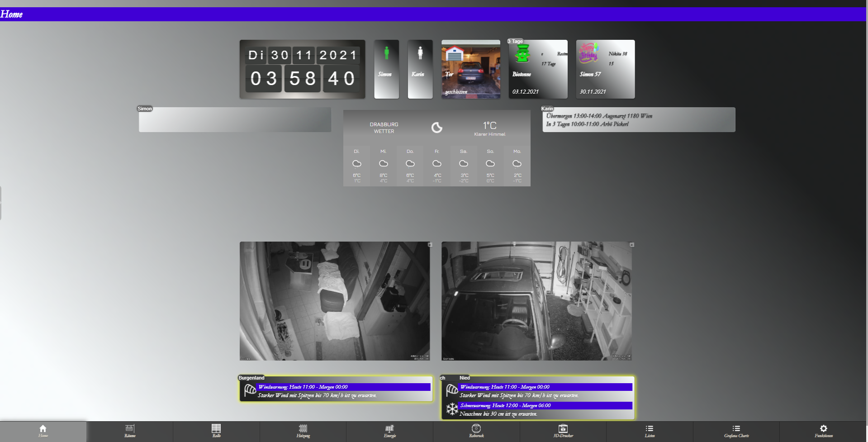
Task: Click the 'Simon 57' birthday entry
Action: click(x=590, y=74)
